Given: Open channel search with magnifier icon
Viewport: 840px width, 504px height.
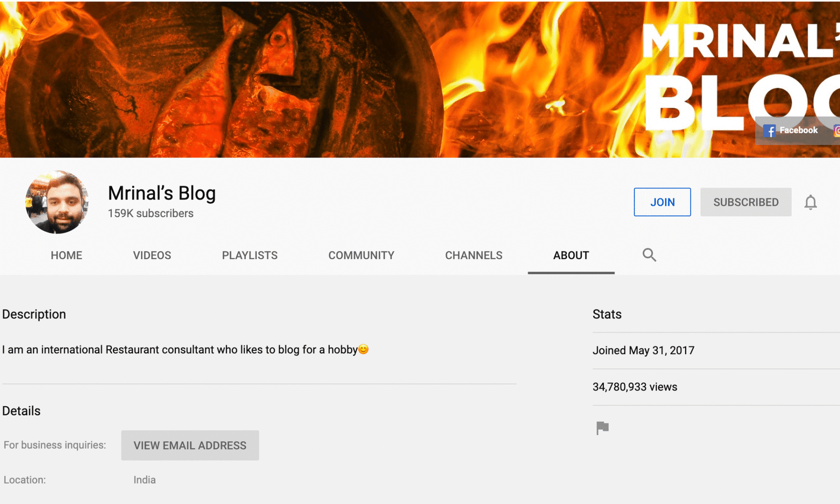Looking at the screenshot, I should pos(649,255).
